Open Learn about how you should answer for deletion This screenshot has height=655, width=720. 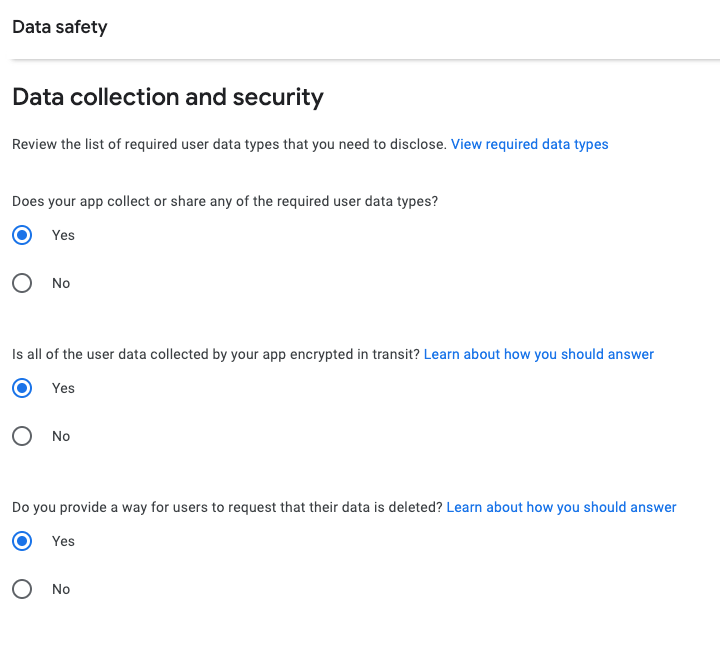click(561, 507)
